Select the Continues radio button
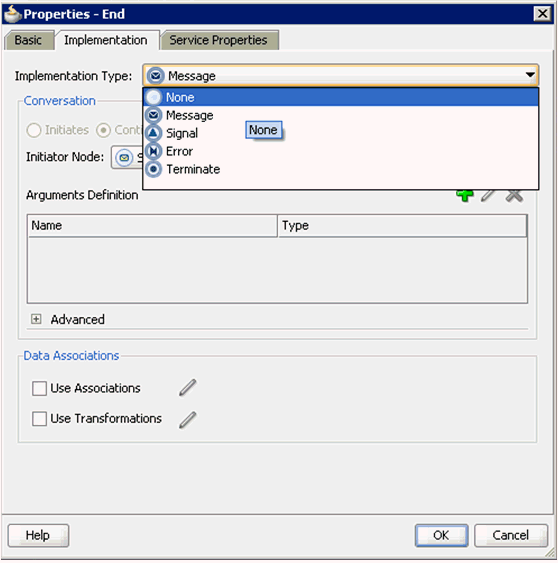The width and height of the screenshot is (558, 563). 103,130
